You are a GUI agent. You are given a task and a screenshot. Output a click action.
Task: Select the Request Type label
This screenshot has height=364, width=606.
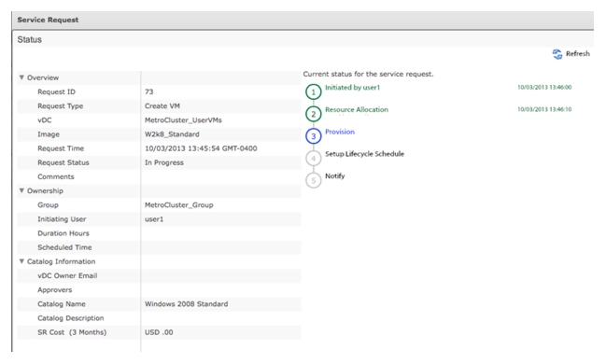click(x=61, y=105)
